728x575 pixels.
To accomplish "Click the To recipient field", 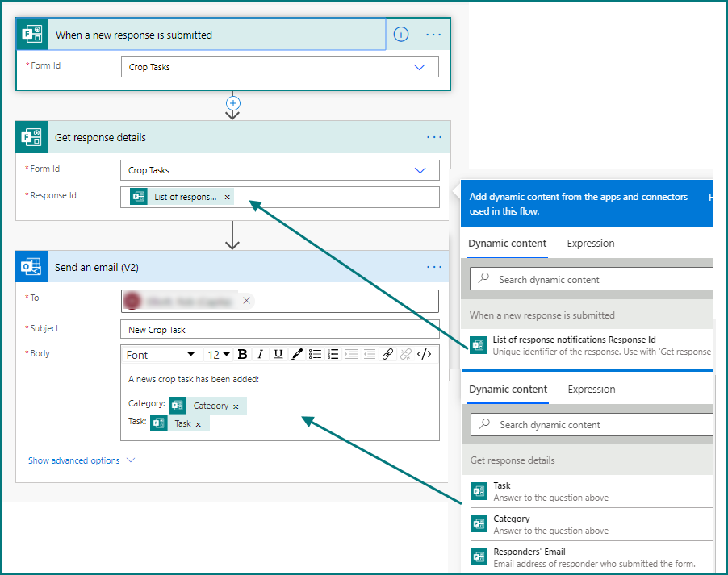I will coord(279,301).
